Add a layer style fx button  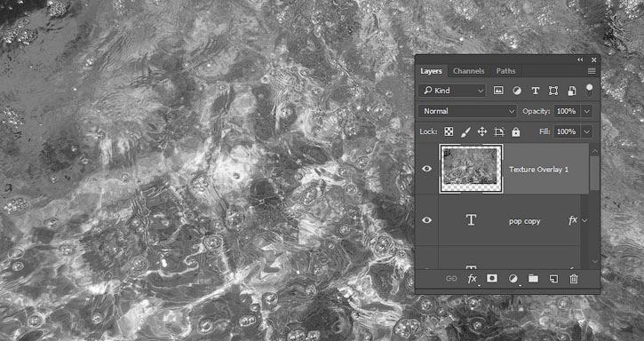pyautogui.click(x=473, y=279)
